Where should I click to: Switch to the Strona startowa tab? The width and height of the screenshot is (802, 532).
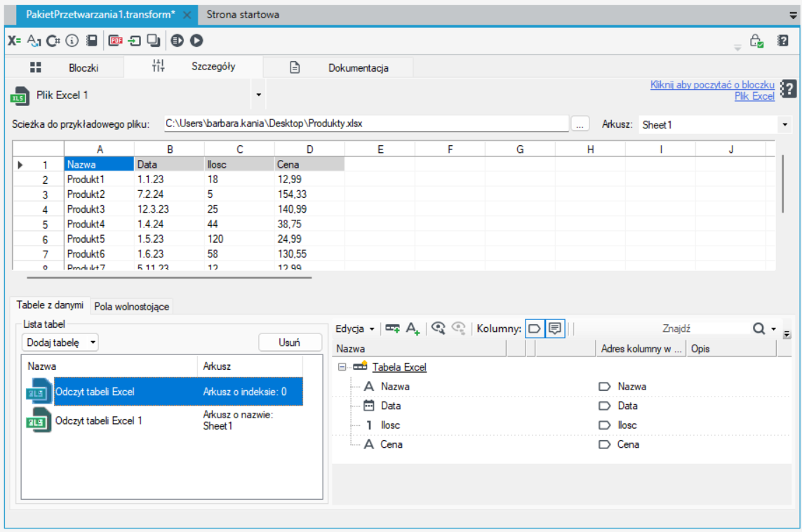243,14
